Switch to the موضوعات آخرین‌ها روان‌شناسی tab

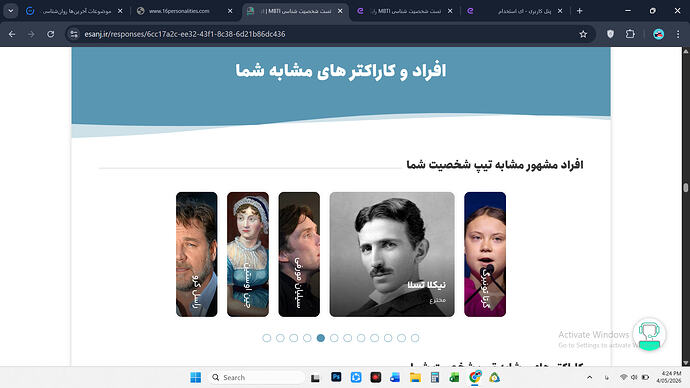[75, 11]
